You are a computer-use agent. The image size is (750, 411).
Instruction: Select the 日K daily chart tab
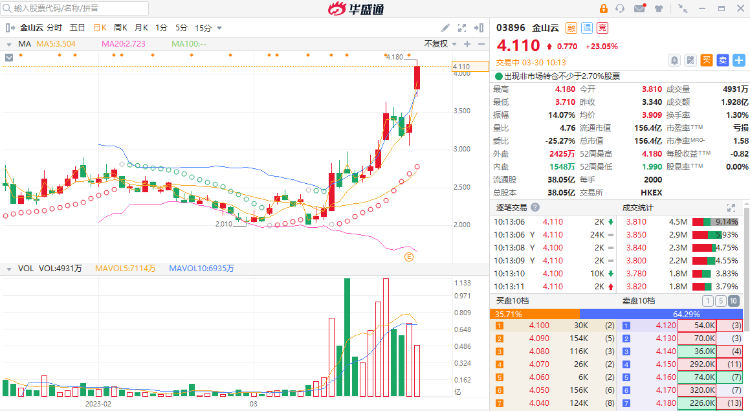100,28
